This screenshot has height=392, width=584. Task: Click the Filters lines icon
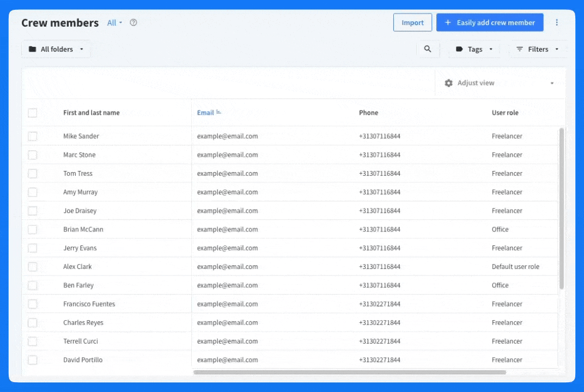520,49
